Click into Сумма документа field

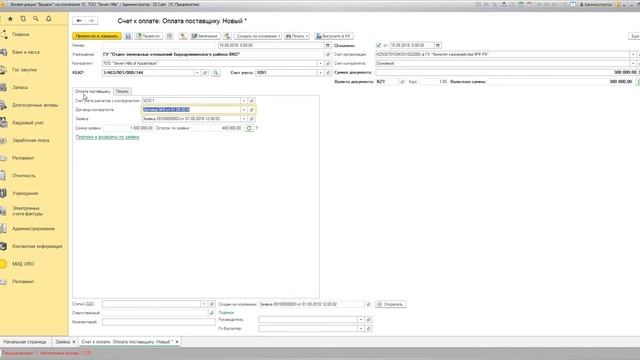coord(507,73)
